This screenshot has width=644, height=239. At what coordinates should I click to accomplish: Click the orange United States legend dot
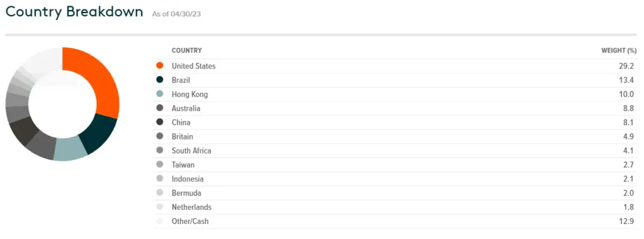(x=160, y=65)
